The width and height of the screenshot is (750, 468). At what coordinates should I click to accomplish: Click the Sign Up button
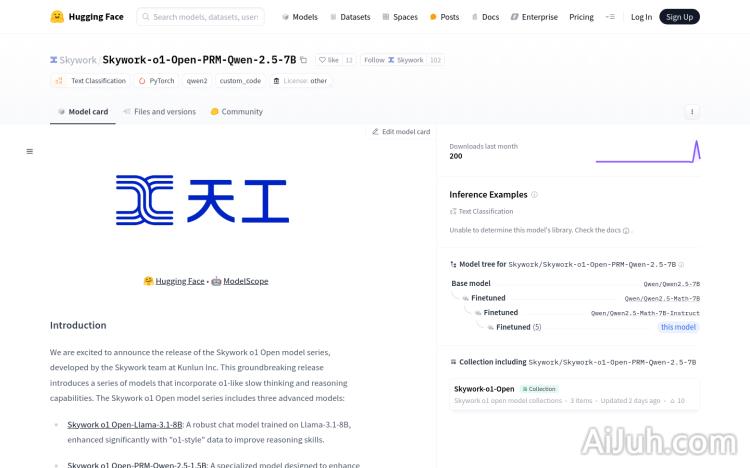click(x=679, y=17)
